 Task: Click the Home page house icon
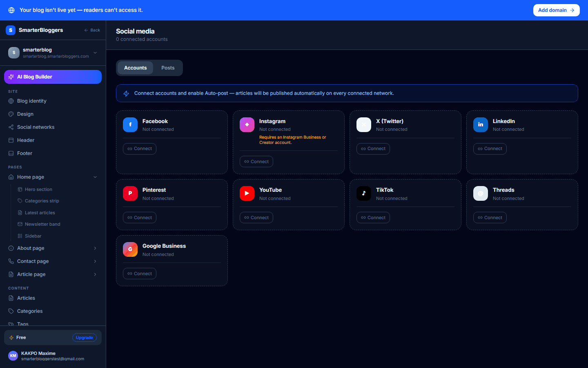click(x=11, y=177)
